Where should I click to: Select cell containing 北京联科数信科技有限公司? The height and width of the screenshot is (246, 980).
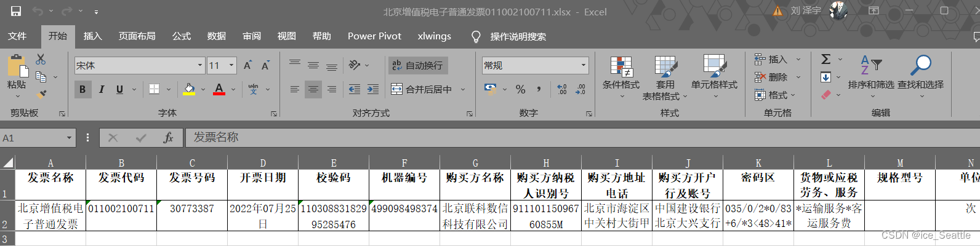point(475,216)
